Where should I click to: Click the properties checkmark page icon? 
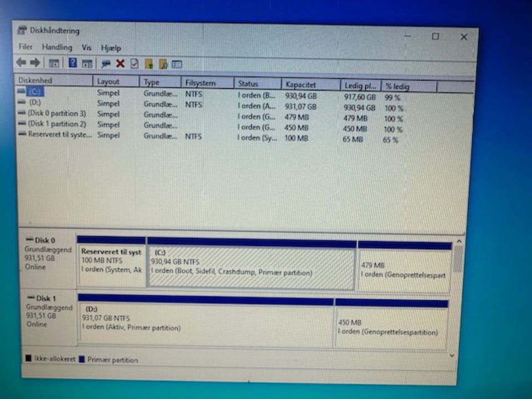tap(134, 63)
